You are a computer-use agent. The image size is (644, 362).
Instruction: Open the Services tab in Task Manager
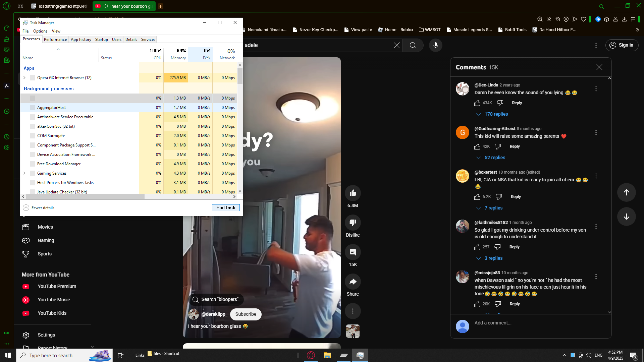[148, 40]
